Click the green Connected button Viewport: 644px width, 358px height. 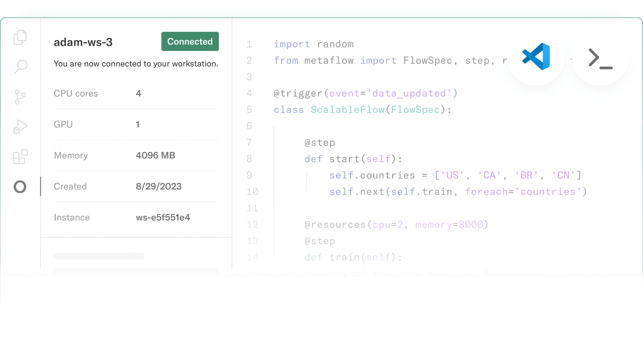click(190, 41)
